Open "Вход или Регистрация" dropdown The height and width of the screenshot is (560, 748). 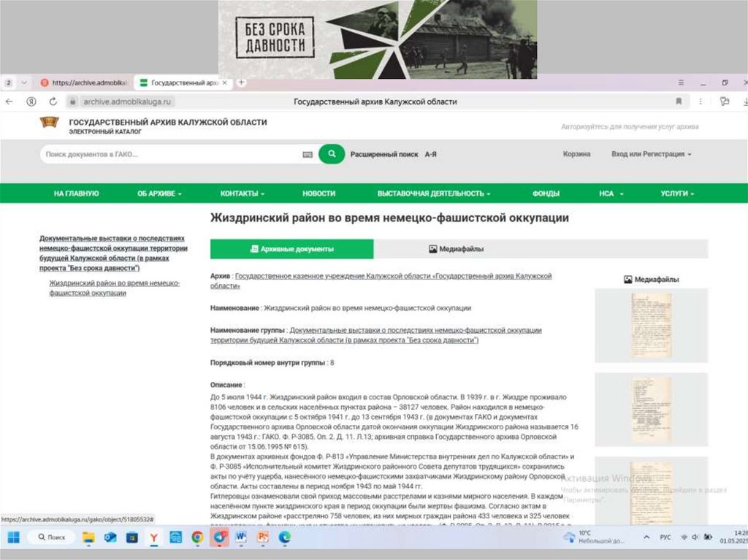point(651,154)
